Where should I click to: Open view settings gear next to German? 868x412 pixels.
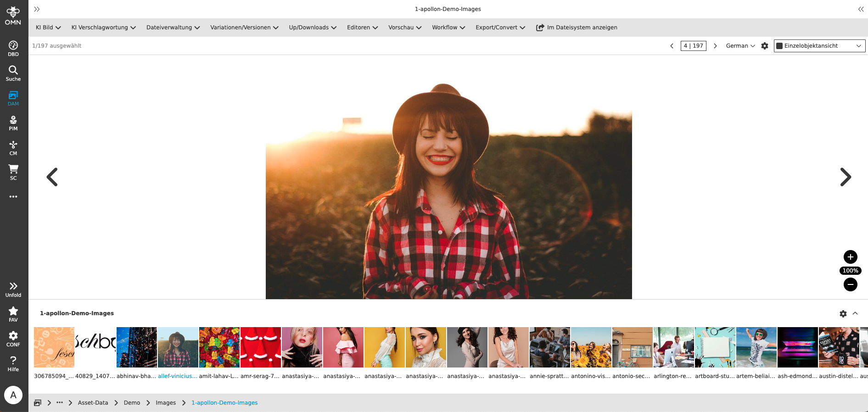tap(765, 46)
